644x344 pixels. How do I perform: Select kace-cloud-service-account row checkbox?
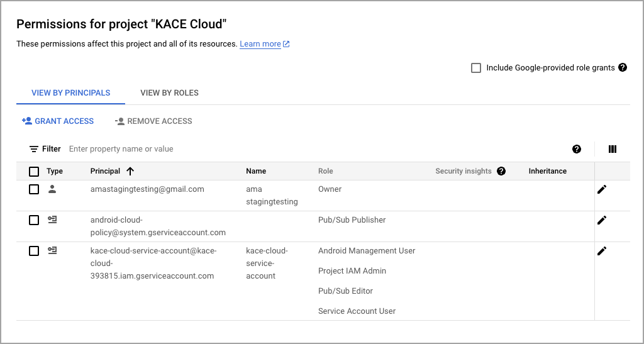34,251
